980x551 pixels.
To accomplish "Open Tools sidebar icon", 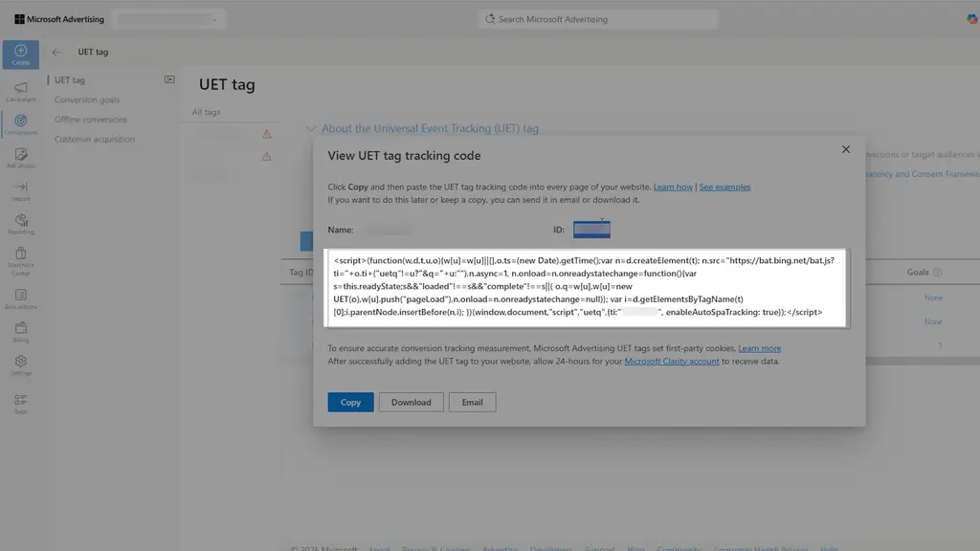I will pos(21,404).
